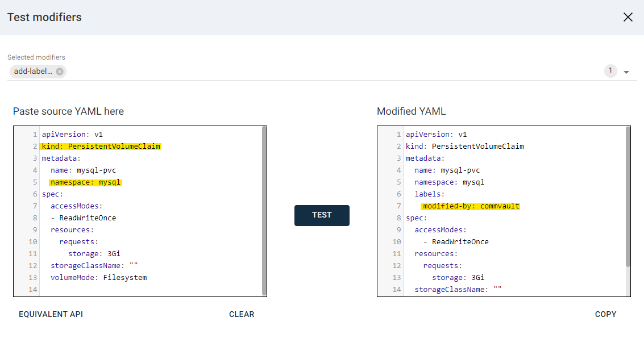Select the highlighted kind PersistentVolumeClaim line
644x351 pixels.
pyautogui.click(x=101, y=146)
